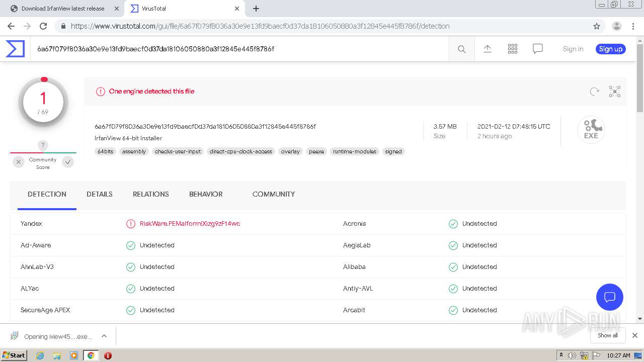Click the community score question mark
Viewport: 644px width, 362px height.
43,145
